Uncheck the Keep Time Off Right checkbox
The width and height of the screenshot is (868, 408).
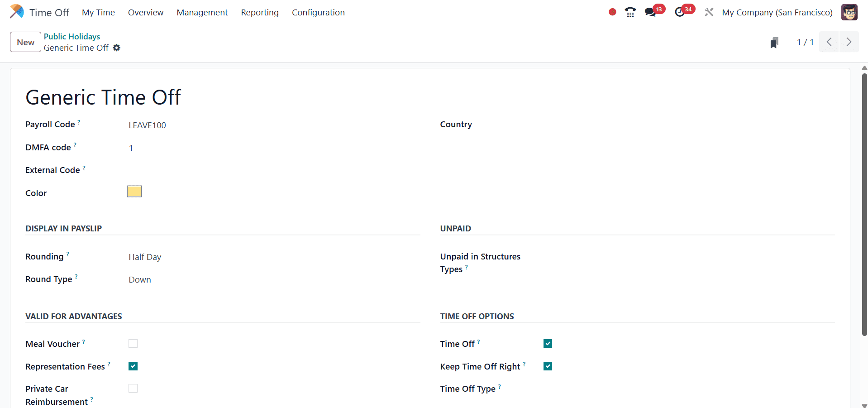coord(548,366)
